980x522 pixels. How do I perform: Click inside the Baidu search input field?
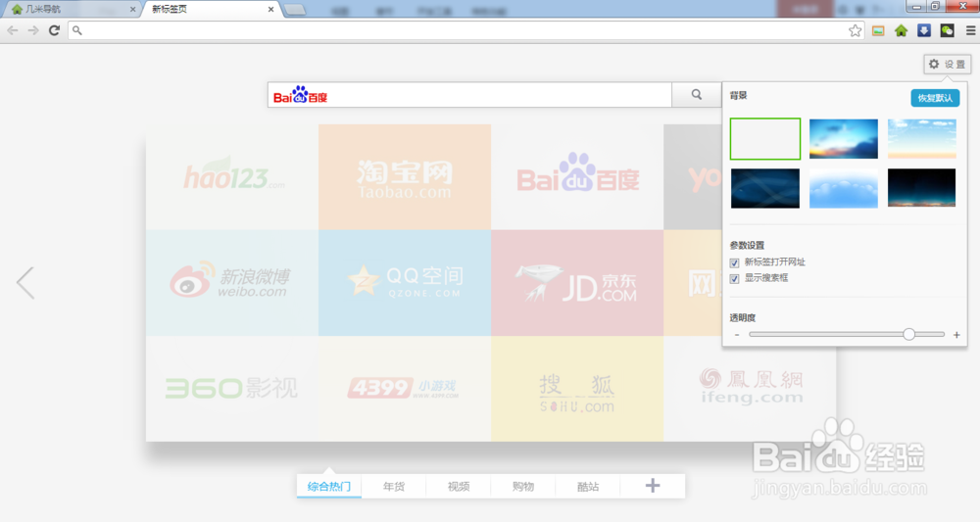point(469,95)
